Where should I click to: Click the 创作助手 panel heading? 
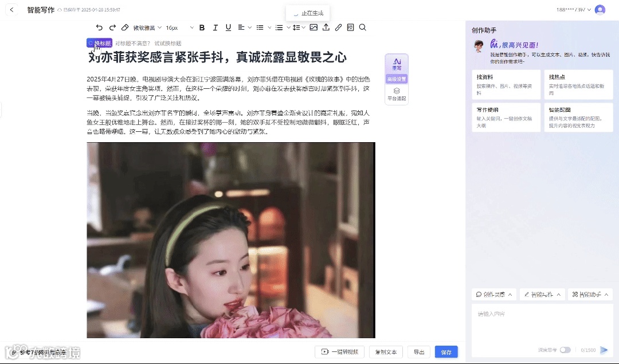pos(484,30)
